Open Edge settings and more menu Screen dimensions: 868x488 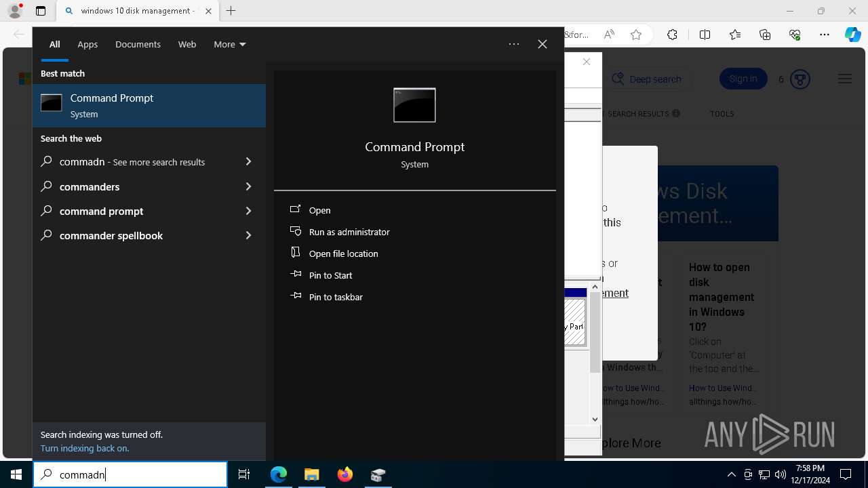[x=825, y=35]
